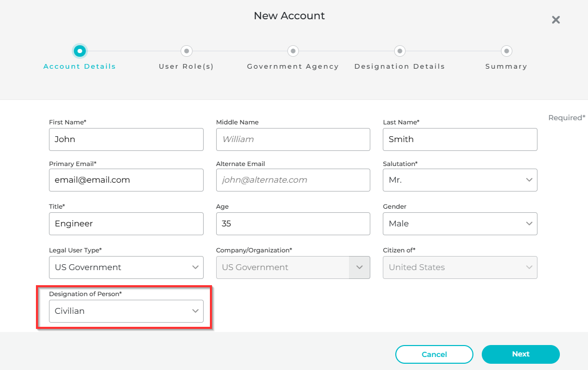Open the Salutation dropdown
The height and width of the screenshot is (370, 588).
click(x=459, y=180)
